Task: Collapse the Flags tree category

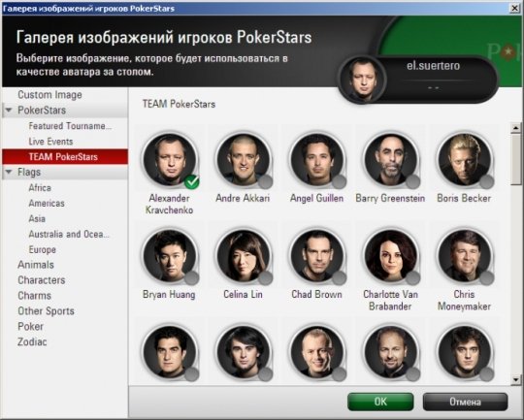Action: click(x=9, y=172)
